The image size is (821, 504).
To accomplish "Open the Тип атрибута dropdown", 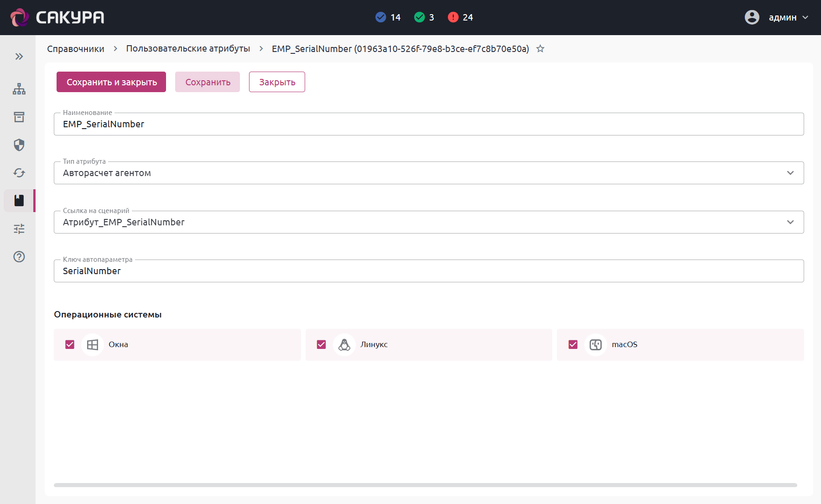I will pyautogui.click(x=429, y=173).
